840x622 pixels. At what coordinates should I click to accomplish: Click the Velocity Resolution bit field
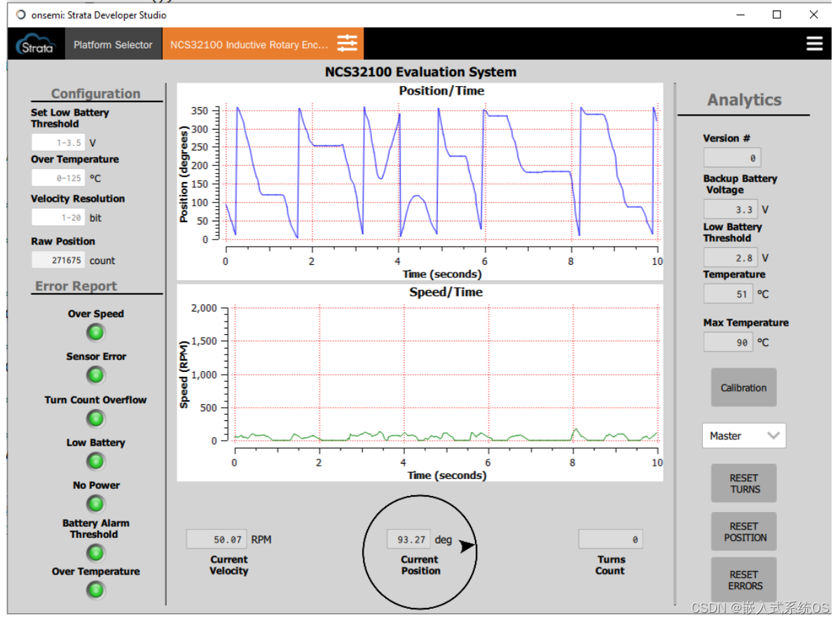click(58, 218)
